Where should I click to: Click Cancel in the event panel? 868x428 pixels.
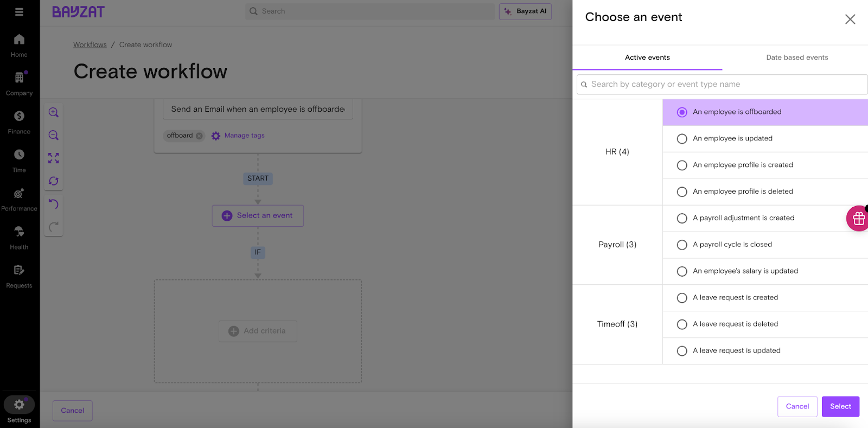pos(797,406)
